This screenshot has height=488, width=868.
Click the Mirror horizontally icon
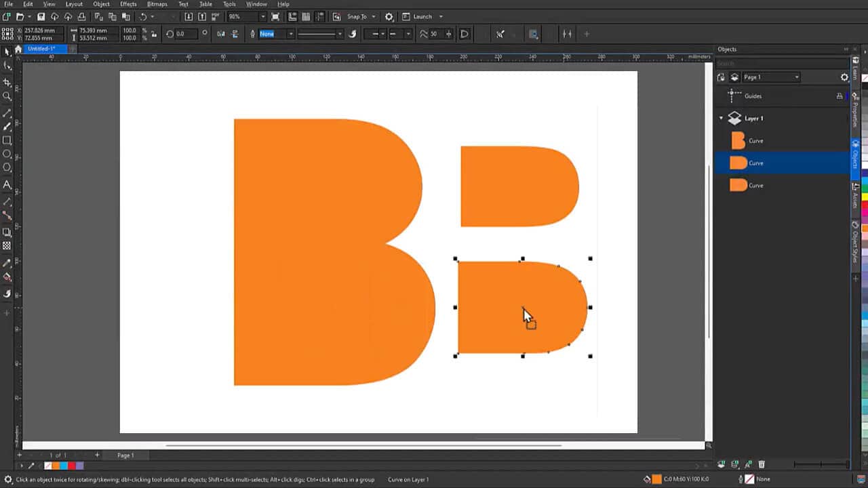[222, 34]
